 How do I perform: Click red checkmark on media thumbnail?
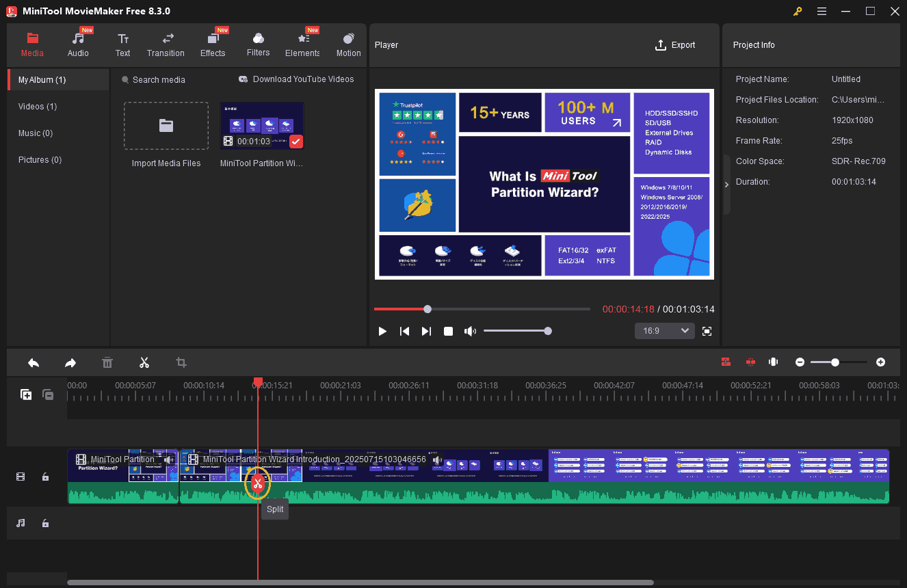pos(295,142)
